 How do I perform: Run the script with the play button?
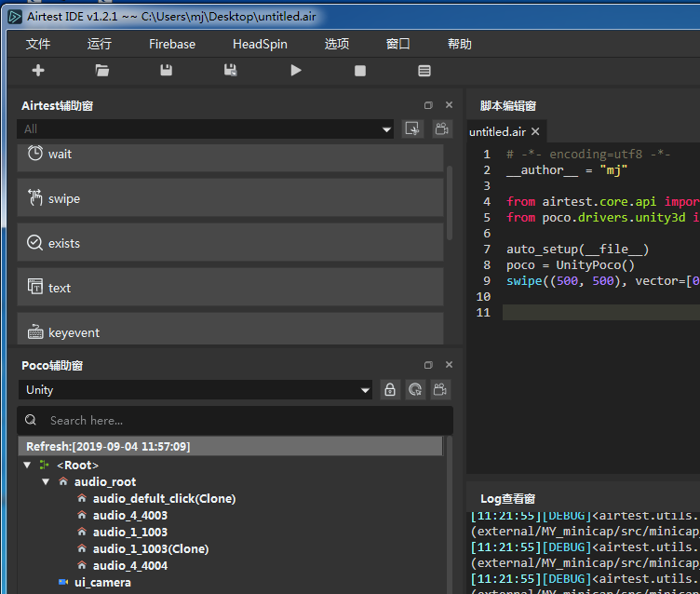295,71
